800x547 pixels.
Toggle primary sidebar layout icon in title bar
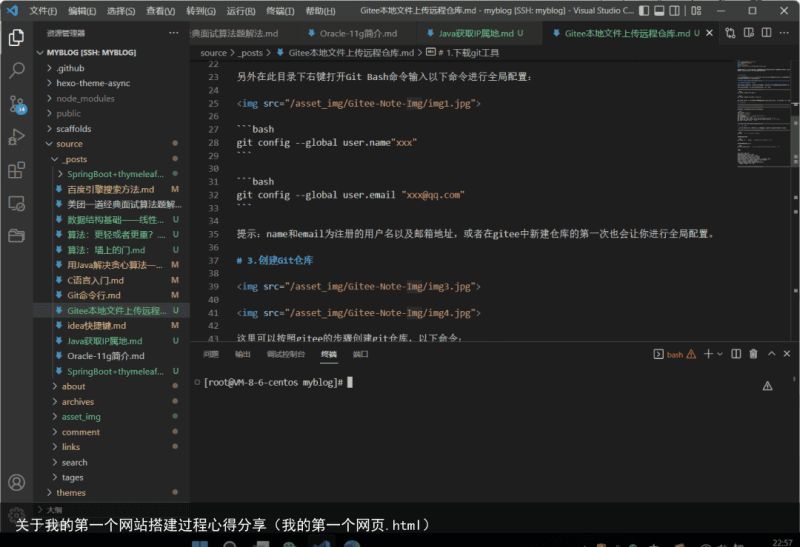(x=644, y=10)
